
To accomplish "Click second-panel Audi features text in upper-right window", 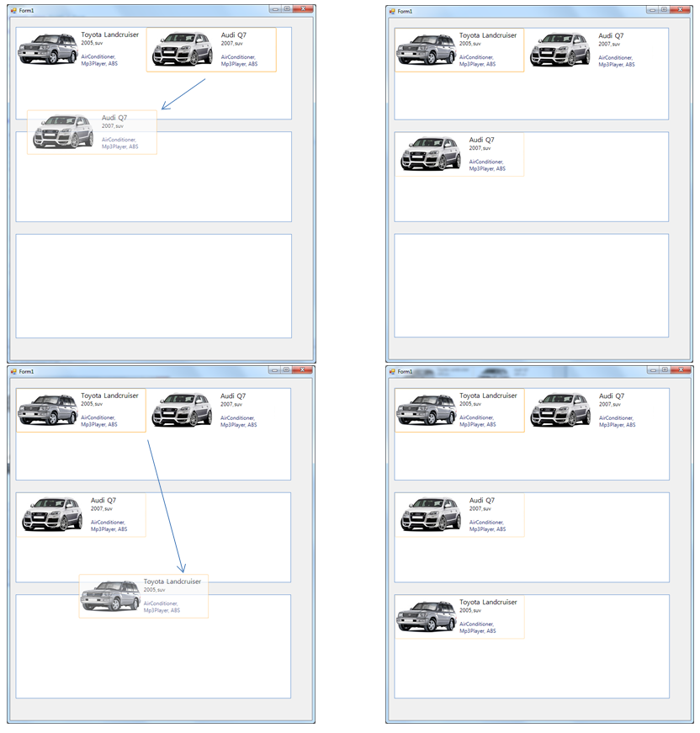I will (x=487, y=165).
